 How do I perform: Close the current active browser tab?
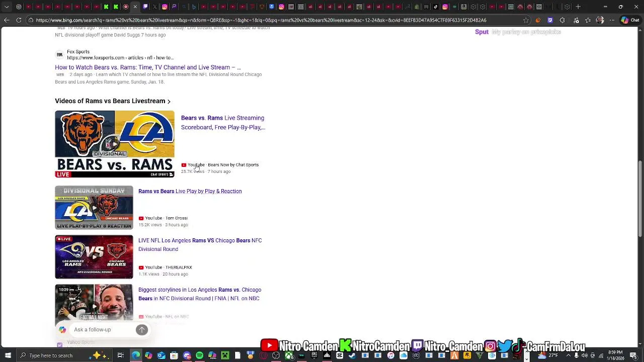tap(135, 7)
